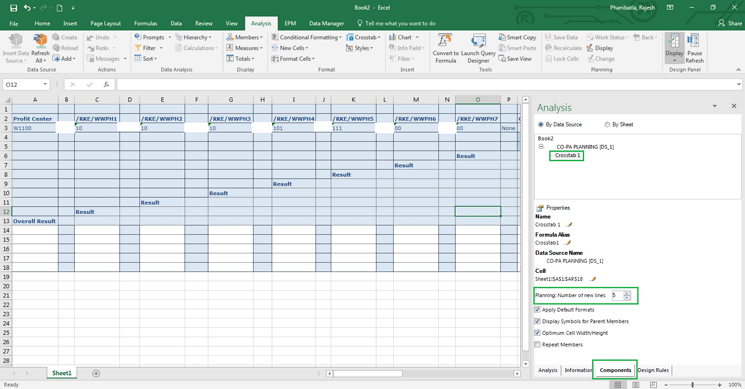Click the Undo arrow in quick access toolbar
The height and width of the screenshot is (389, 745).
(27, 8)
